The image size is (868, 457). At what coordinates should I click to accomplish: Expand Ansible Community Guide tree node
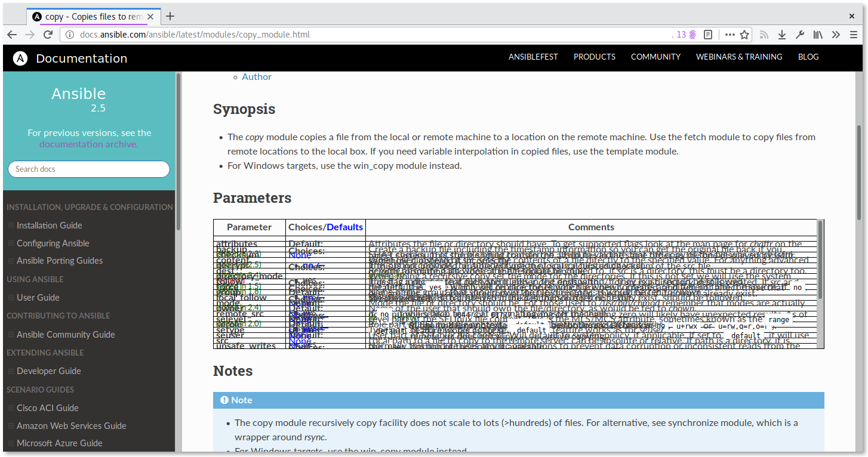[x=11, y=335]
